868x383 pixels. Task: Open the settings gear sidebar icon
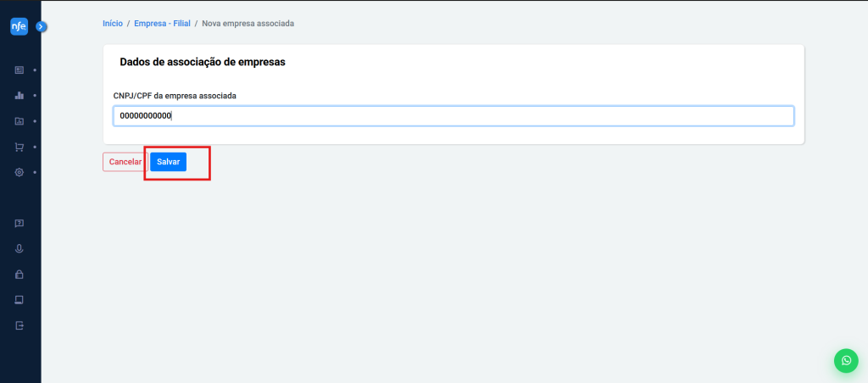click(x=19, y=172)
